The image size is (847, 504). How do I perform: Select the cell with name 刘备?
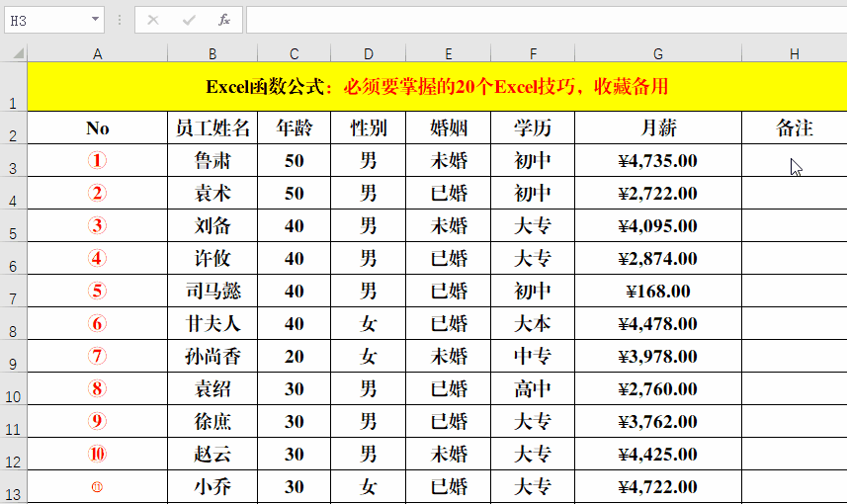(x=212, y=225)
